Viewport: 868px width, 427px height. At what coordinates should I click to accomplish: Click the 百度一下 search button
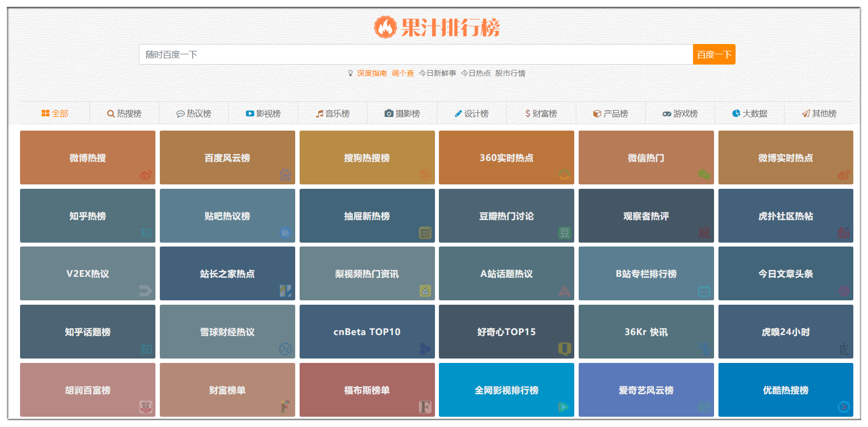714,54
